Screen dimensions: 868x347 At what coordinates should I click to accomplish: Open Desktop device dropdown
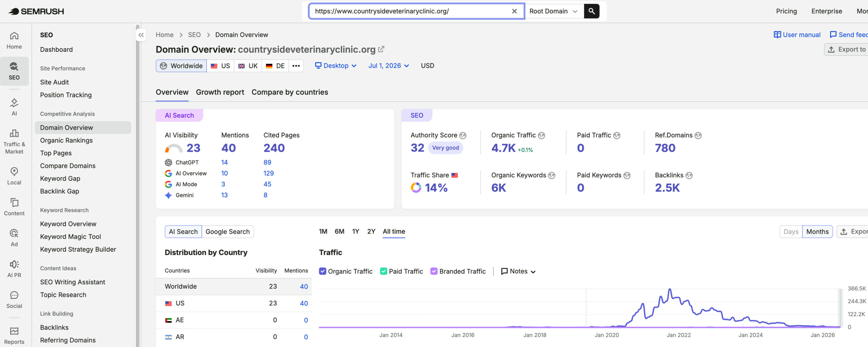(x=336, y=66)
